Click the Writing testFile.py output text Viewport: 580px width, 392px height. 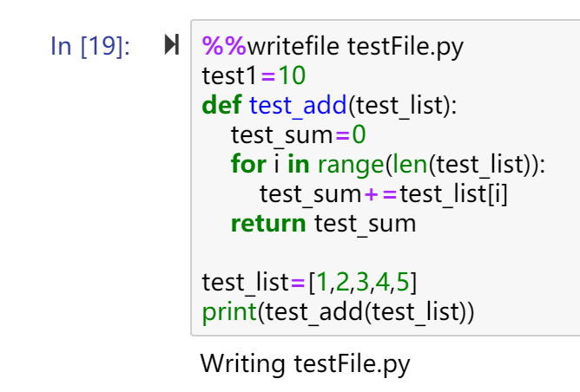click(x=305, y=364)
